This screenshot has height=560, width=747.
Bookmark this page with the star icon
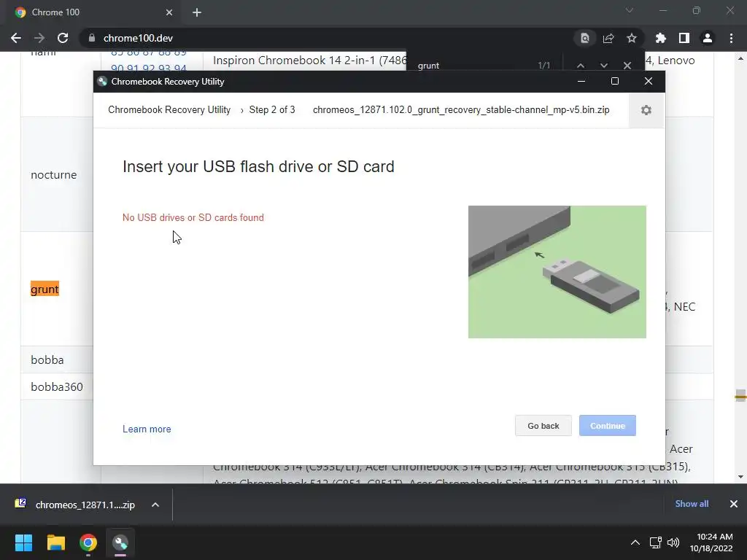[632, 38]
